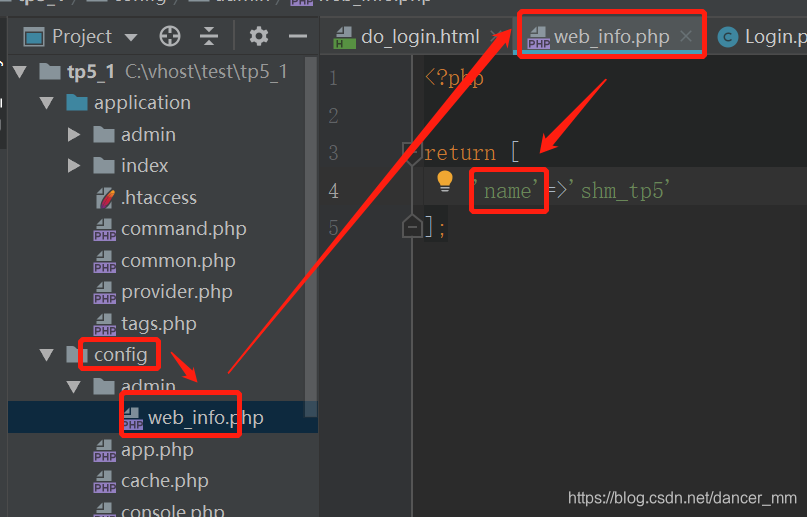Image resolution: width=807 pixels, height=517 pixels.
Task: Open project panel settings gear
Action: [258, 37]
